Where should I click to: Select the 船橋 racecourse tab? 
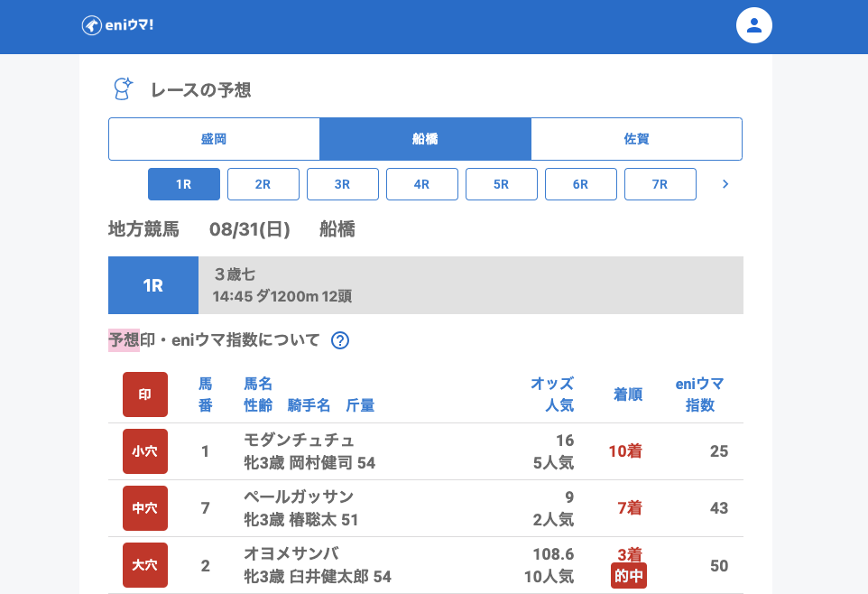tap(425, 139)
